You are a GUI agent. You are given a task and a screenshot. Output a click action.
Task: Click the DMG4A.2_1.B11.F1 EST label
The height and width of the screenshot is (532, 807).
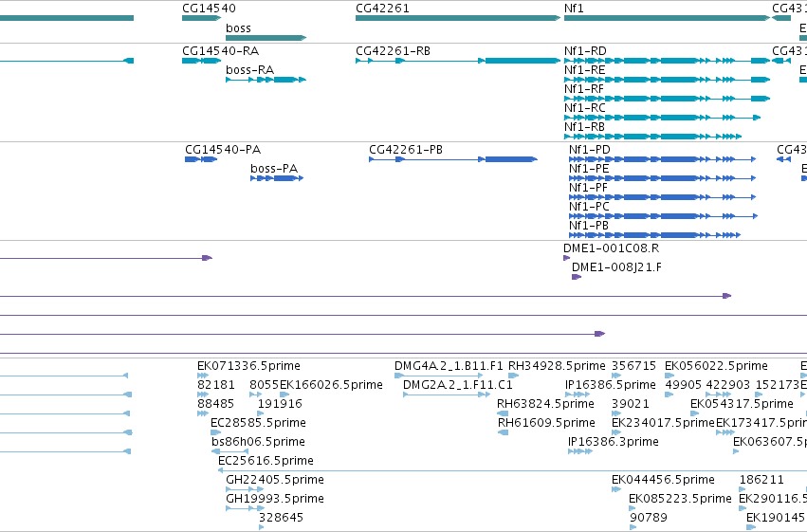449,366
